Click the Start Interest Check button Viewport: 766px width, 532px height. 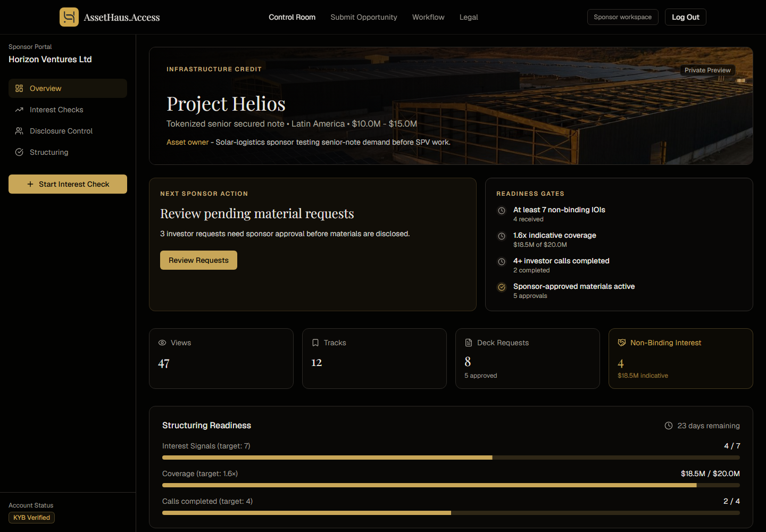(68, 184)
